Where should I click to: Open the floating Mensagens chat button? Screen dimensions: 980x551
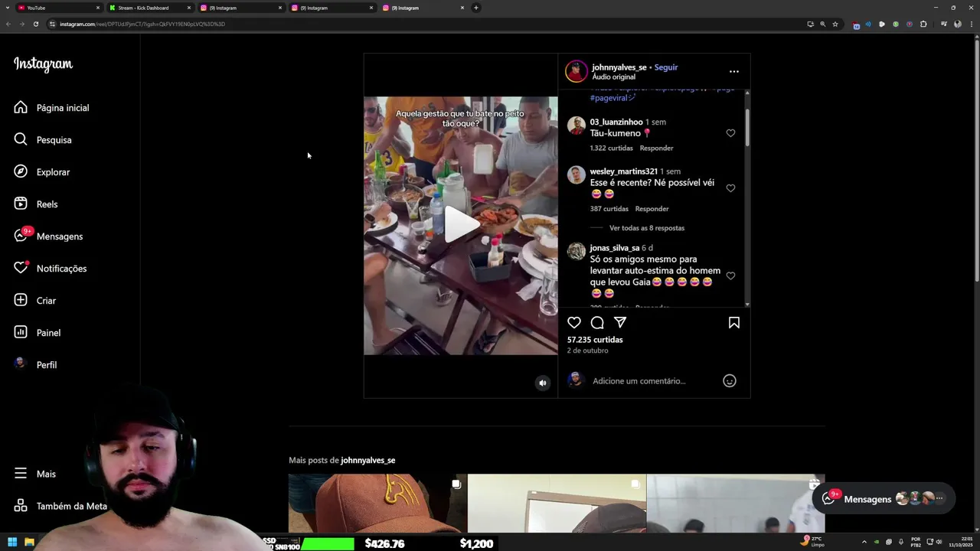click(884, 499)
